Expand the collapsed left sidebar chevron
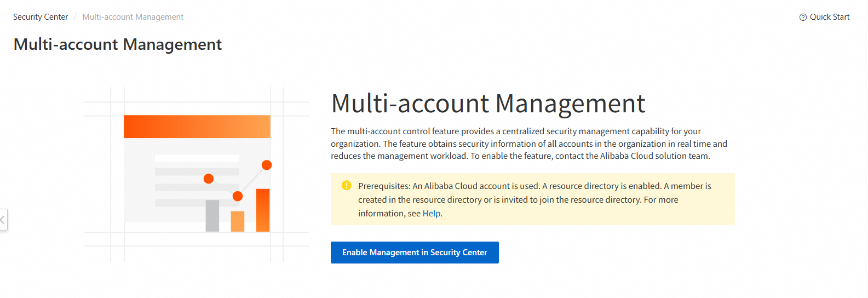This screenshot has width=868, height=298. [3, 220]
